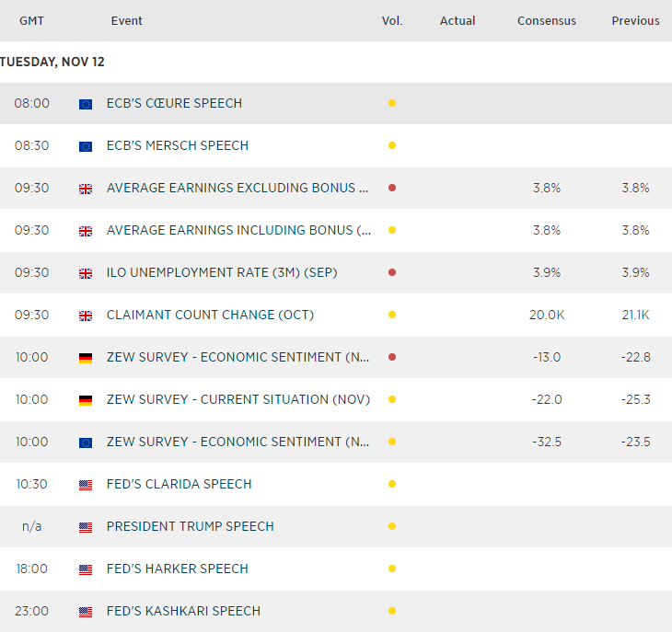Click the GMT time column header

tap(32, 20)
